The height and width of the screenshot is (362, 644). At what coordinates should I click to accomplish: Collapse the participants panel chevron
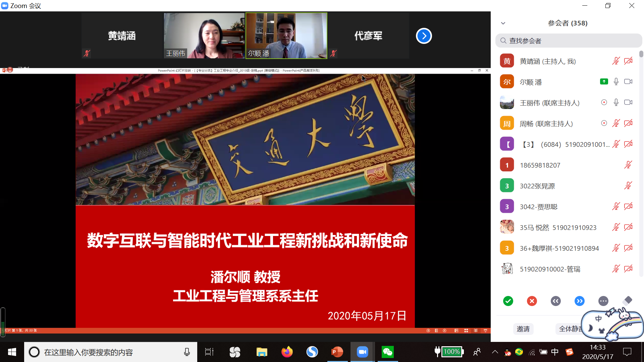(x=503, y=23)
